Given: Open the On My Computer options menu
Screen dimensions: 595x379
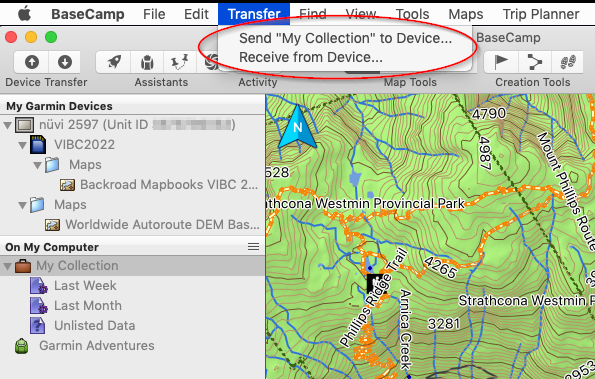Looking at the screenshot, I should 253,247.
